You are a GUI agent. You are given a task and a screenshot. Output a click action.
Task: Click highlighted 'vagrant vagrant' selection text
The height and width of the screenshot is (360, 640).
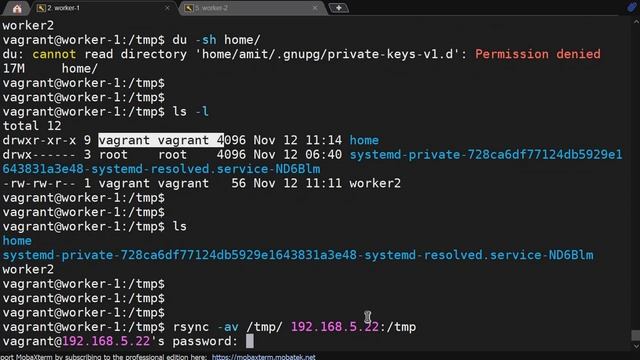[161, 140]
